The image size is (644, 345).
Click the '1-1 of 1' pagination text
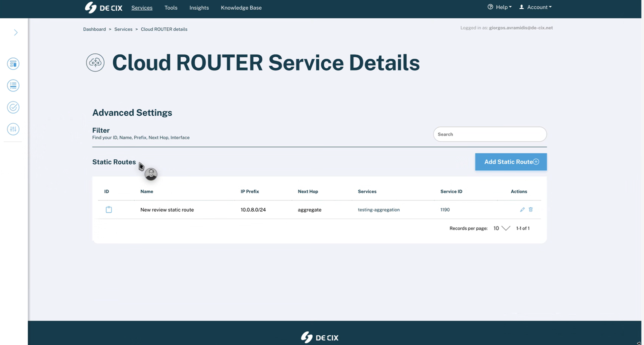pos(523,228)
